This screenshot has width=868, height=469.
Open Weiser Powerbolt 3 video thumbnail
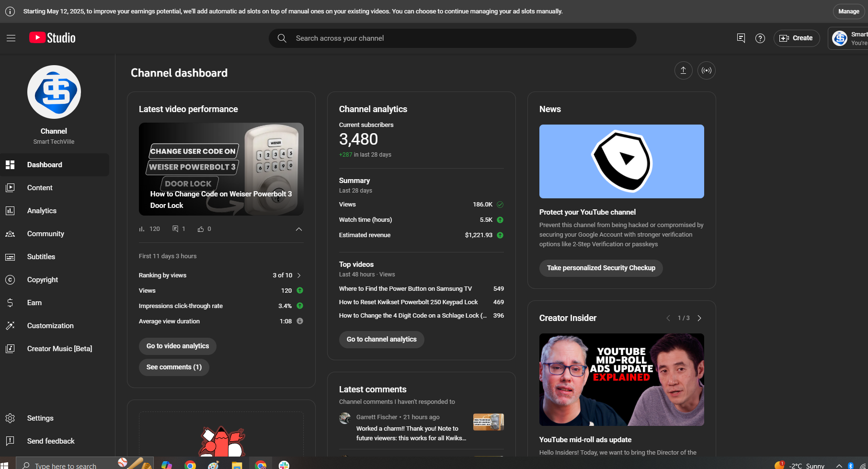221,169
